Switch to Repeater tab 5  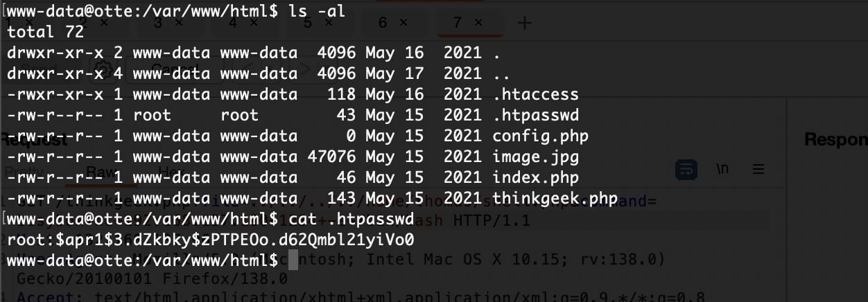308,23
